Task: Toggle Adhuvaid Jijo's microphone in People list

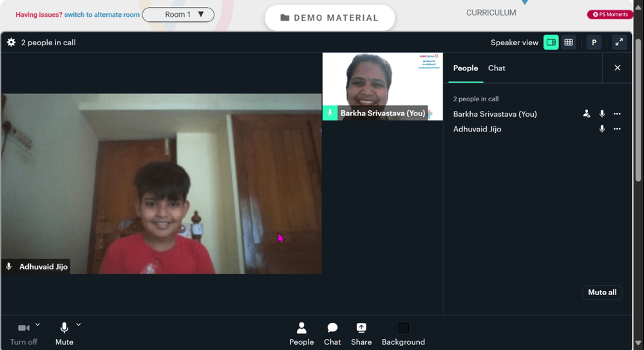Action: 601,129
